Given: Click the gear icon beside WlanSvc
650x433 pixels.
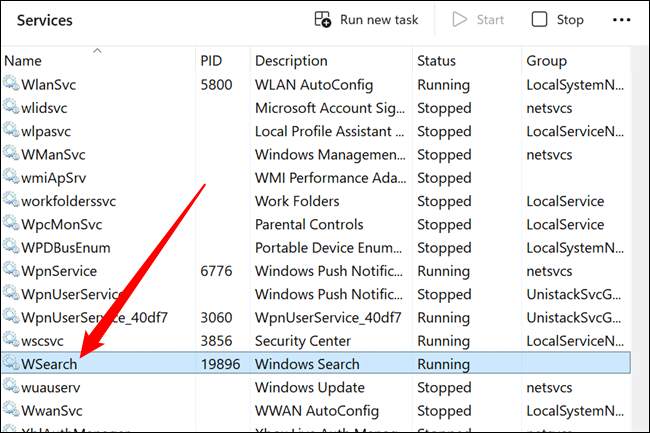Looking at the screenshot, I should click(x=11, y=83).
